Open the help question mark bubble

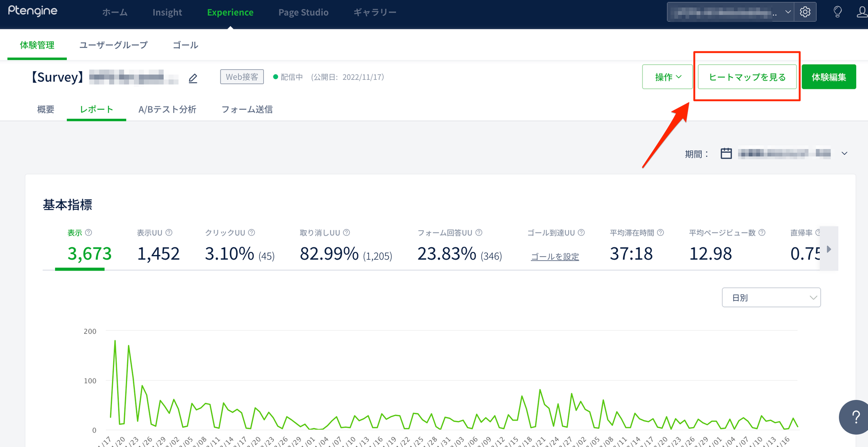pyautogui.click(x=855, y=417)
